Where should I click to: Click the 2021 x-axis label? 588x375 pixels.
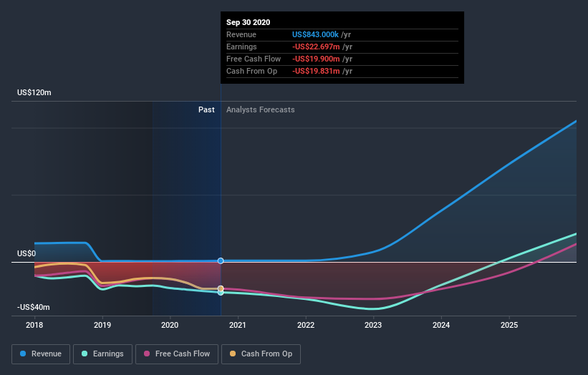pyautogui.click(x=238, y=325)
